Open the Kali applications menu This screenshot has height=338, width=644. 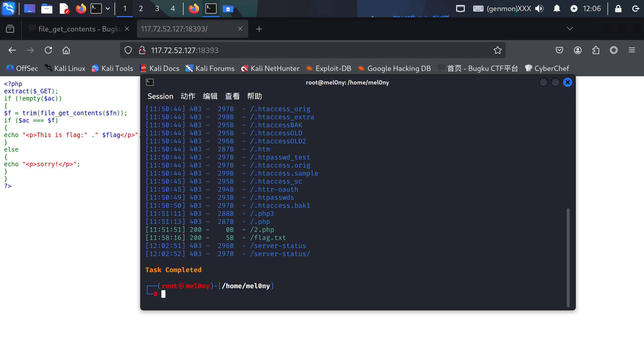click(x=8, y=8)
